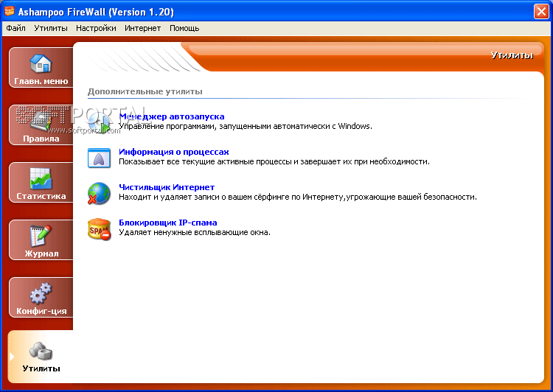The height and width of the screenshot is (392, 553).
Task: Open the Файл menu
Action: coord(16,28)
